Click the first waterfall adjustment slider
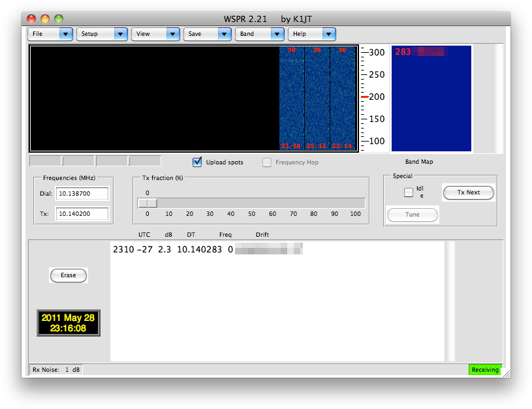The image size is (532, 409). point(62,160)
